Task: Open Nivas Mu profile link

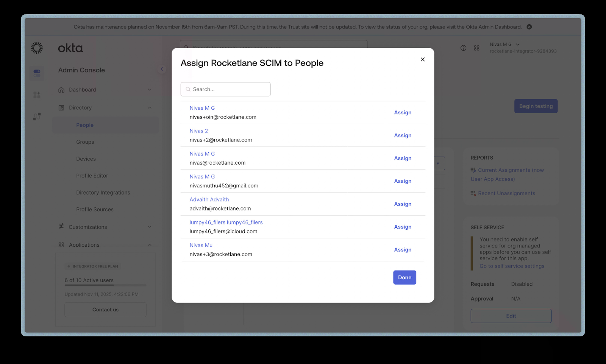Action: coord(201,245)
